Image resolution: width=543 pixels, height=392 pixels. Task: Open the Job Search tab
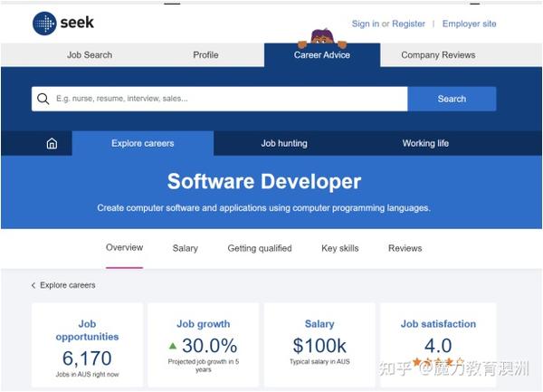[90, 54]
